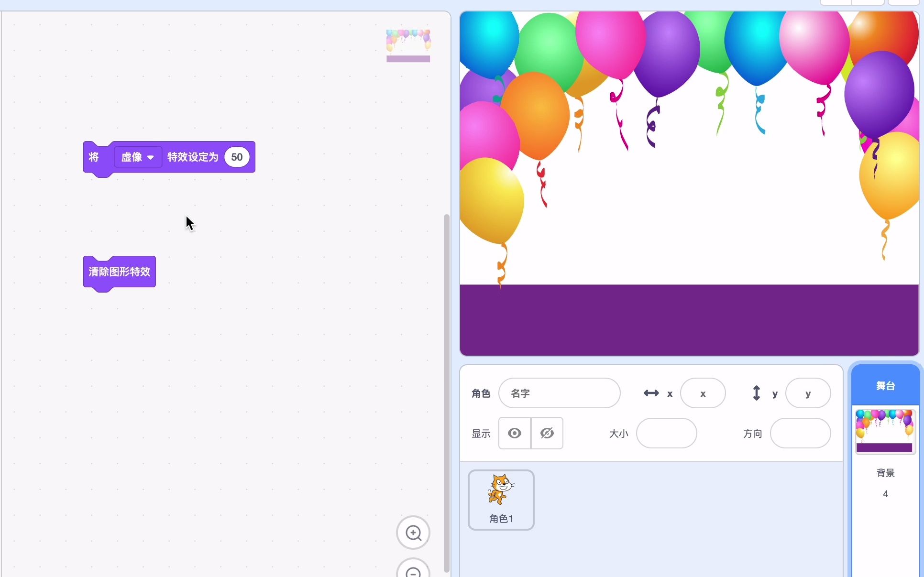Select the backdrop thumbnail under 背景

click(885, 431)
